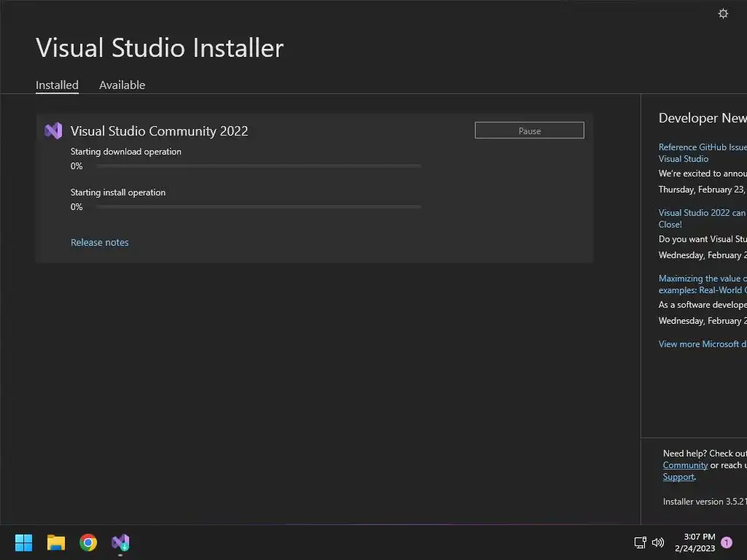This screenshot has width=747, height=560.
Task: Open the 'Maximizing the value' news article
Action: 703,284
